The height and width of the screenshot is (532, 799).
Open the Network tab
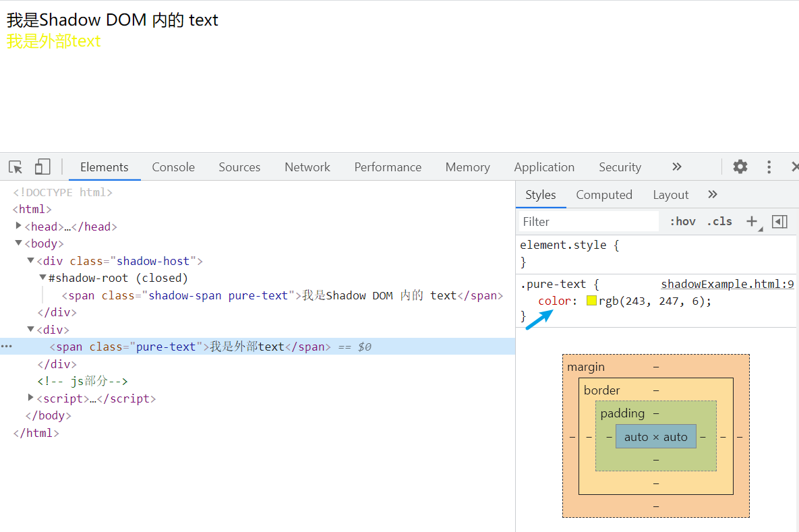pos(307,167)
